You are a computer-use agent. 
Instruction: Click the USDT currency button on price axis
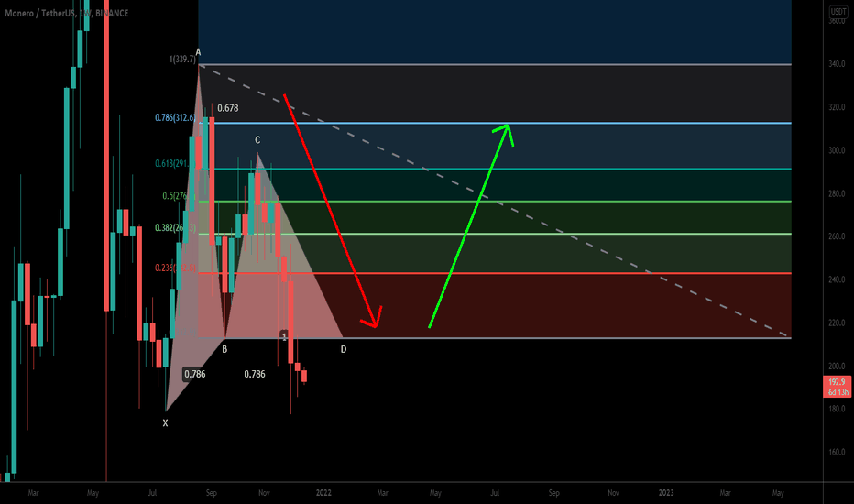(x=838, y=11)
